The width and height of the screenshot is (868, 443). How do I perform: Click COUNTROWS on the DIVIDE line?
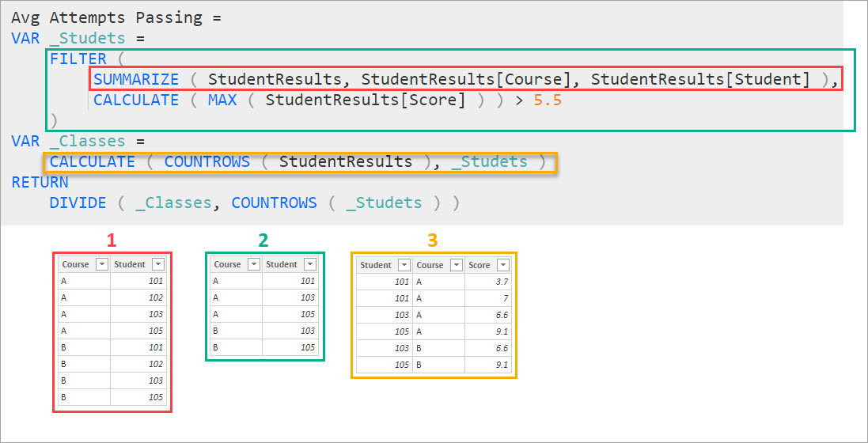(274, 203)
